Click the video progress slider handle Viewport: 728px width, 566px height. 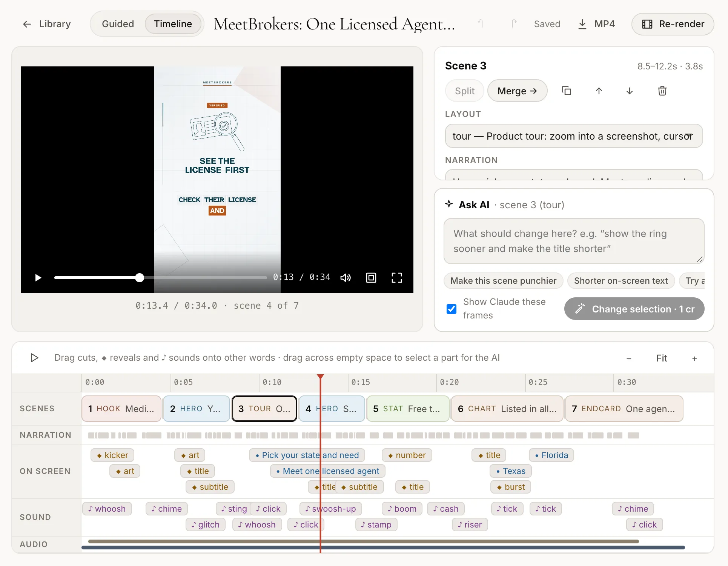point(140,278)
